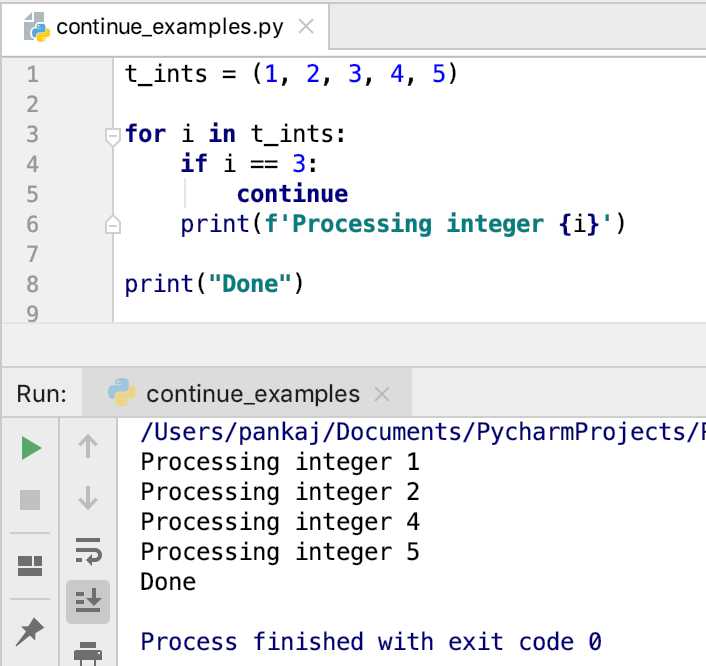Click the Pin Tab pushpin icon

click(31, 631)
